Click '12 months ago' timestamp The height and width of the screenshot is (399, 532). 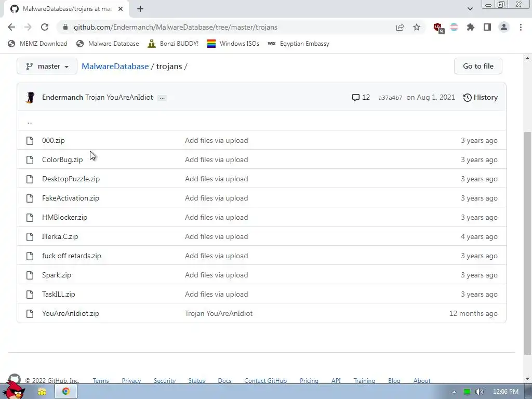point(473,313)
